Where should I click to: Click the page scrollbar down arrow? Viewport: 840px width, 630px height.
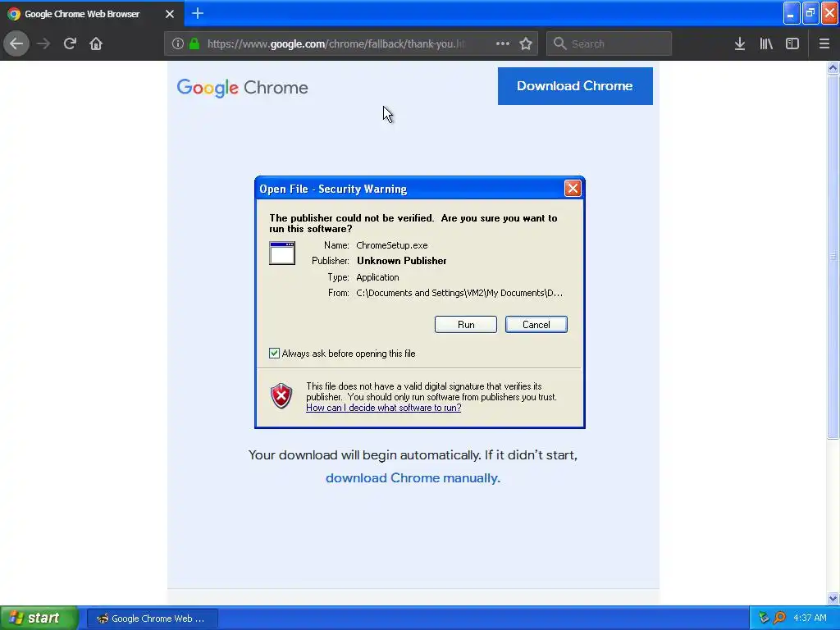[x=833, y=598]
